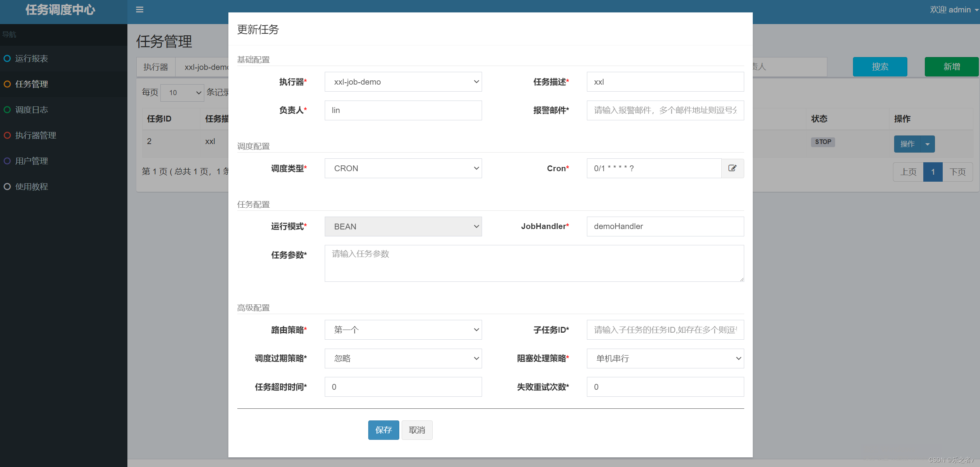980x467 pixels.
Task: Open the 调度过期策略 dropdown
Action: click(x=403, y=358)
